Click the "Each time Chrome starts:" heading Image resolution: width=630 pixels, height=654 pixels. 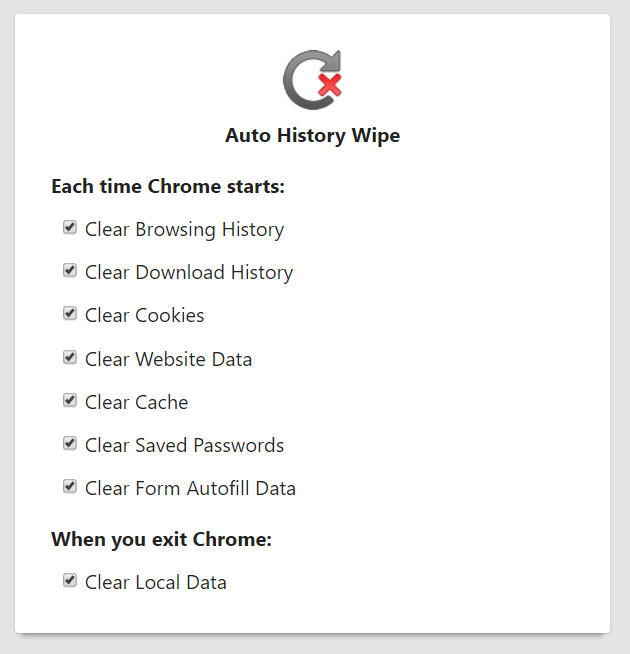(168, 187)
